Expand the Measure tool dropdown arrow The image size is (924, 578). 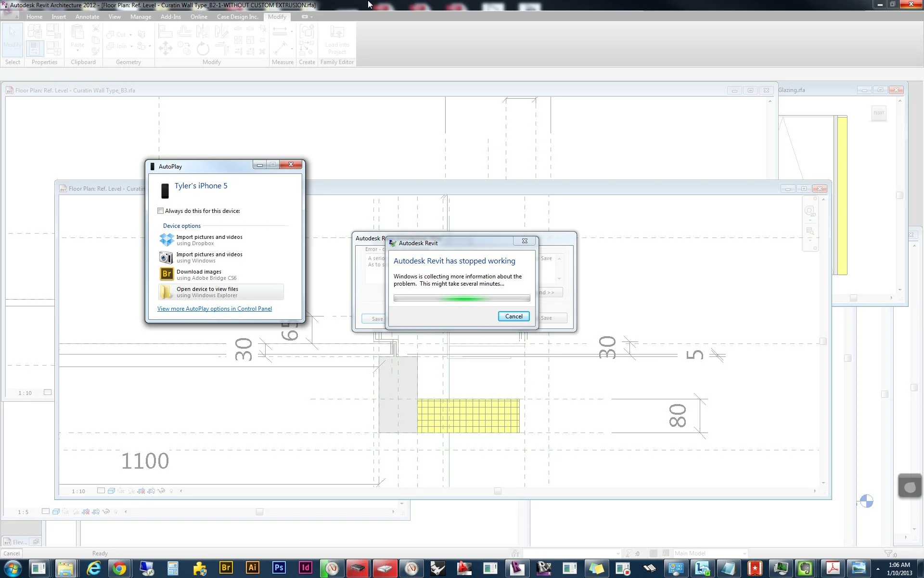coord(292,32)
